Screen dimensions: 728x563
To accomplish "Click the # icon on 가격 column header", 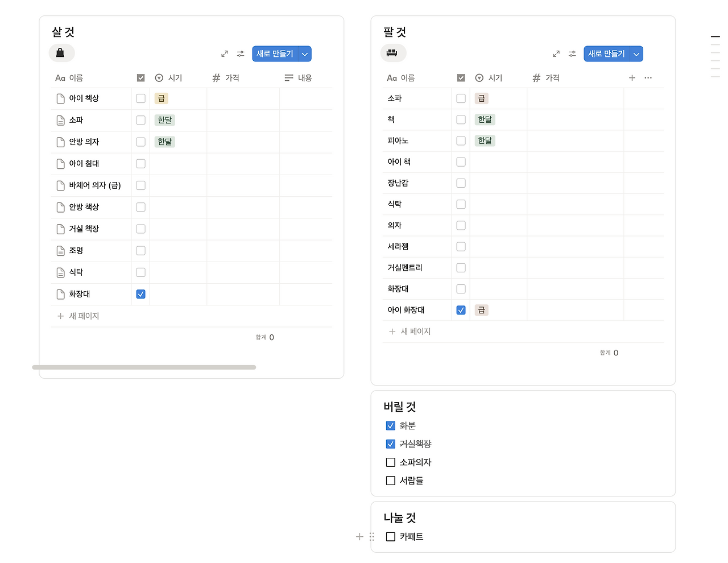I will [x=215, y=77].
